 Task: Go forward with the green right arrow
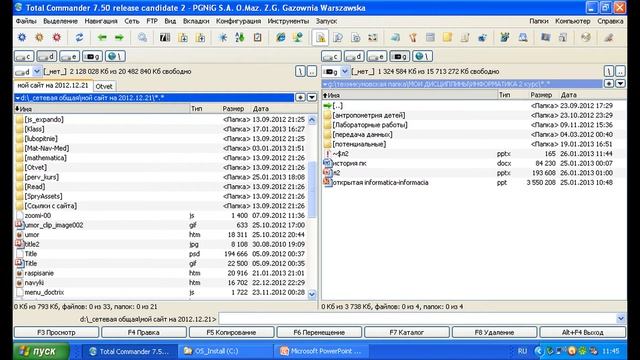pyautogui.click(x=119, y=38)
